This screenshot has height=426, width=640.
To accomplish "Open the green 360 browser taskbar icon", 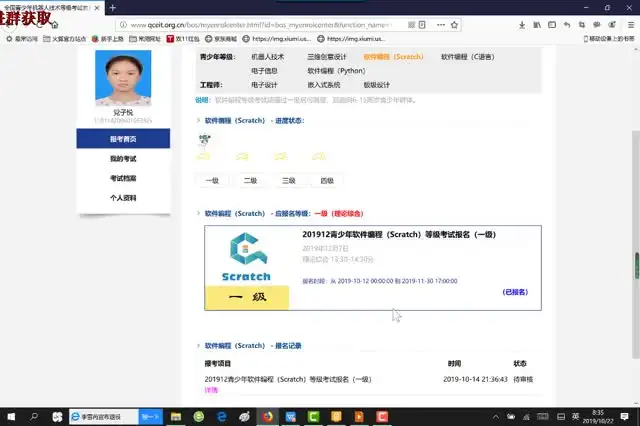I will pyautogui.click(x=199, y=417).
